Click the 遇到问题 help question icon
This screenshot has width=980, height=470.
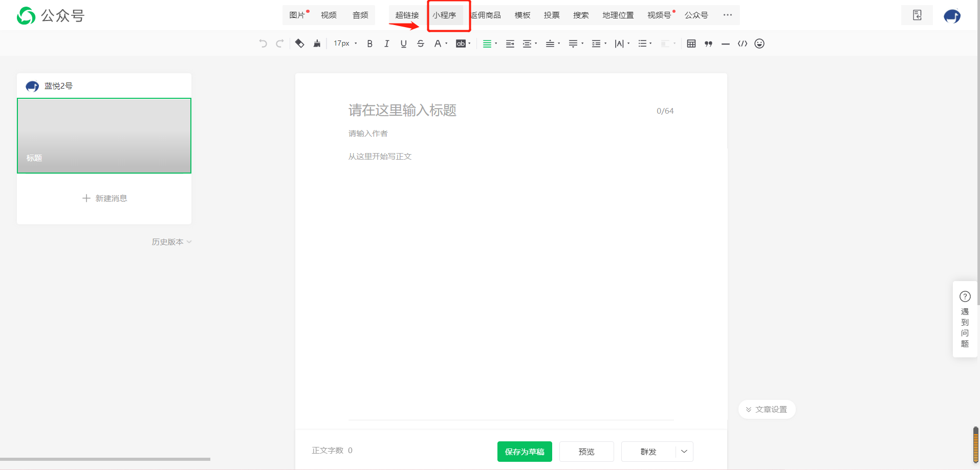965,296
